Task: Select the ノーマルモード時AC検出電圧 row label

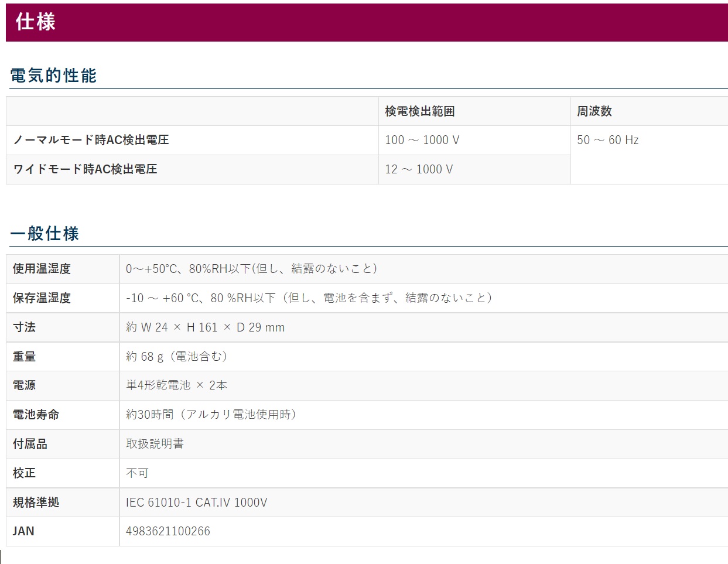Action: coord(91,140)
